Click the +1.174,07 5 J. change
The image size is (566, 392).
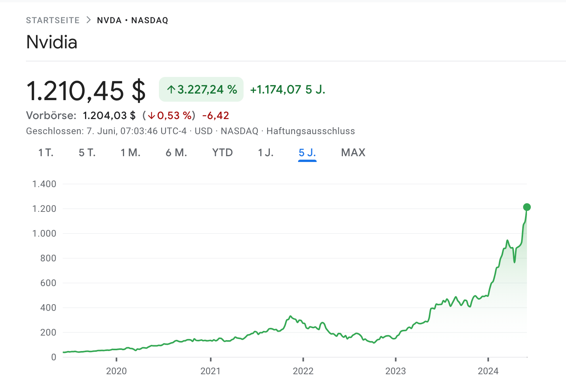(288, 90)
